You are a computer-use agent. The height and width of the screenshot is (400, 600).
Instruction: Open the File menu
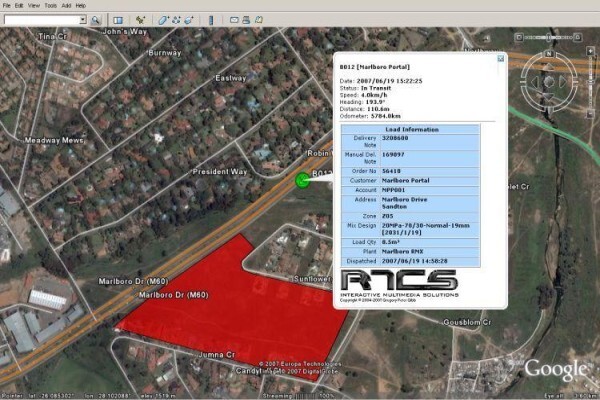point(7,6)
